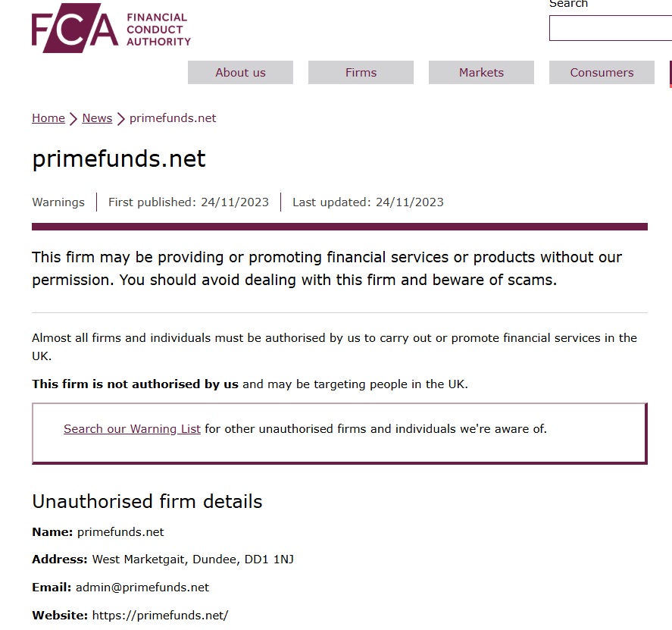
Task: Click the primefunds.net breadcrumb item
Action: click(173, 118)
